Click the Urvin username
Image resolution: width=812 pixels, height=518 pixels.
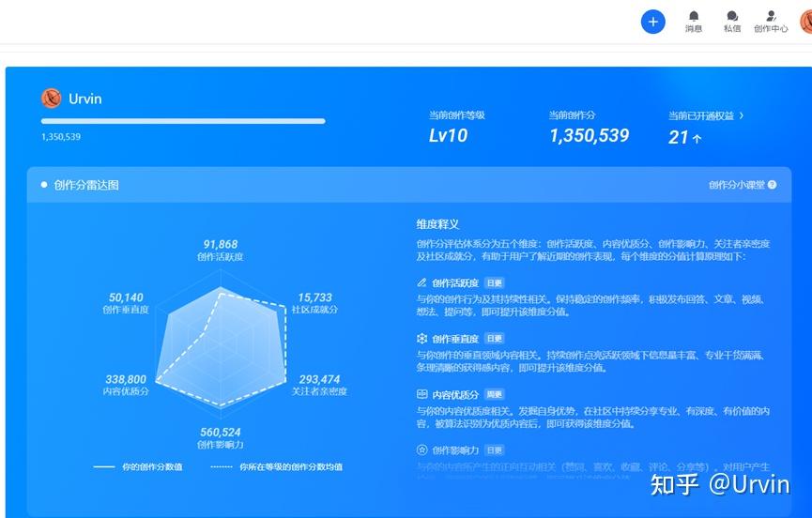pyautogui.click(x=84, y=99)
